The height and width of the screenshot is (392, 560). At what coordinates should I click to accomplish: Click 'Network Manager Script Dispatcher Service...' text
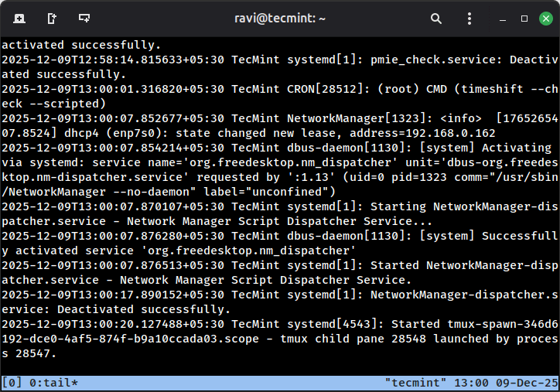(280, 221)
